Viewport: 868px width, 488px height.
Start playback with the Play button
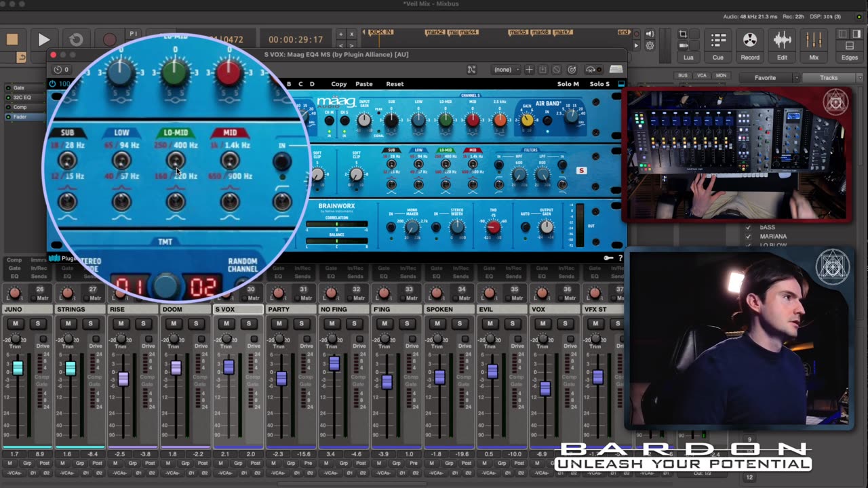tap(43, 40)
